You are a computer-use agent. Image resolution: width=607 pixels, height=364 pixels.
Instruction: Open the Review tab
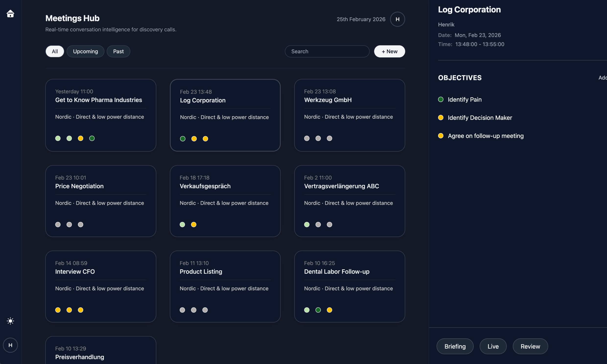pyautogui.click(x=530, y=346)
